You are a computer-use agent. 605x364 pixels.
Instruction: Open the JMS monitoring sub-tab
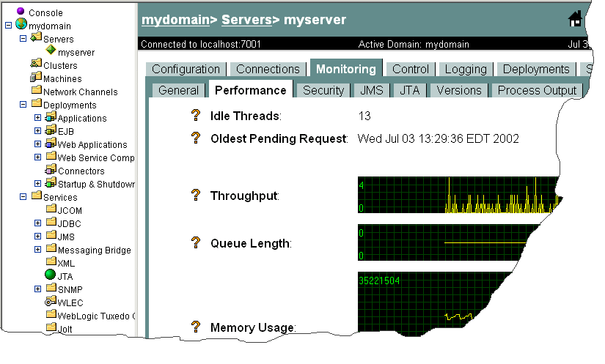372,90
